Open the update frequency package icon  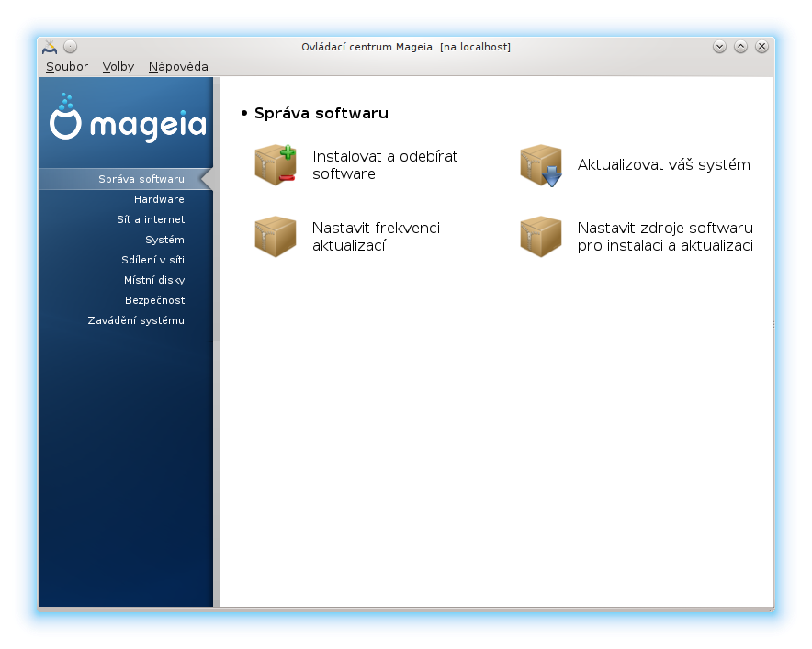[276, 237]
